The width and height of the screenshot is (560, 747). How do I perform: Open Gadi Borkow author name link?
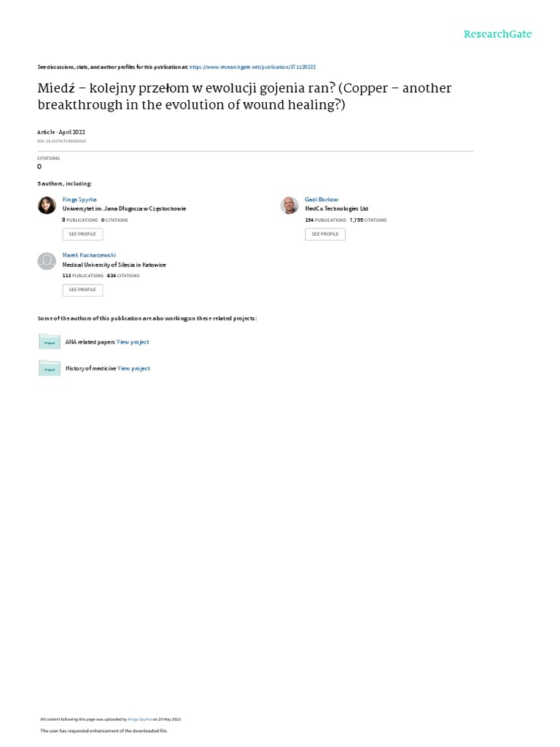click(322, 199)
